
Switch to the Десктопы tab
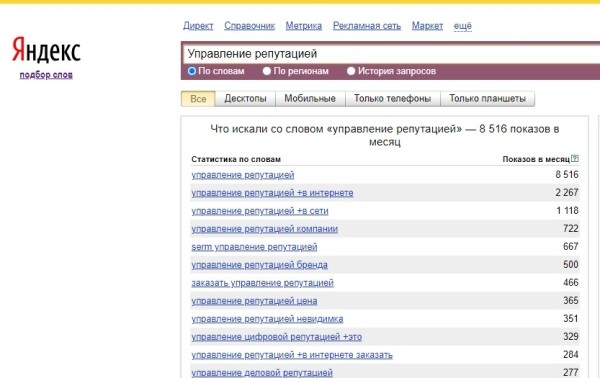pos(245,99)
